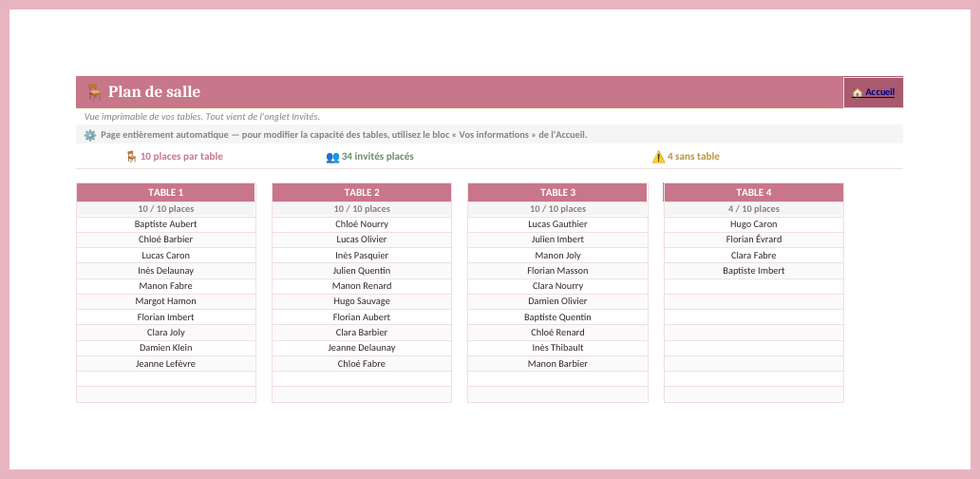980x479 pixels.
Task: Select the Hugo Caron cell
Action: click(754, 224)
